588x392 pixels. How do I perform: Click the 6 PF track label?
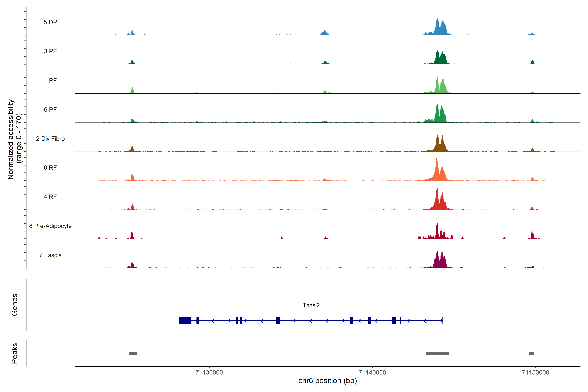tap(50, 109)
